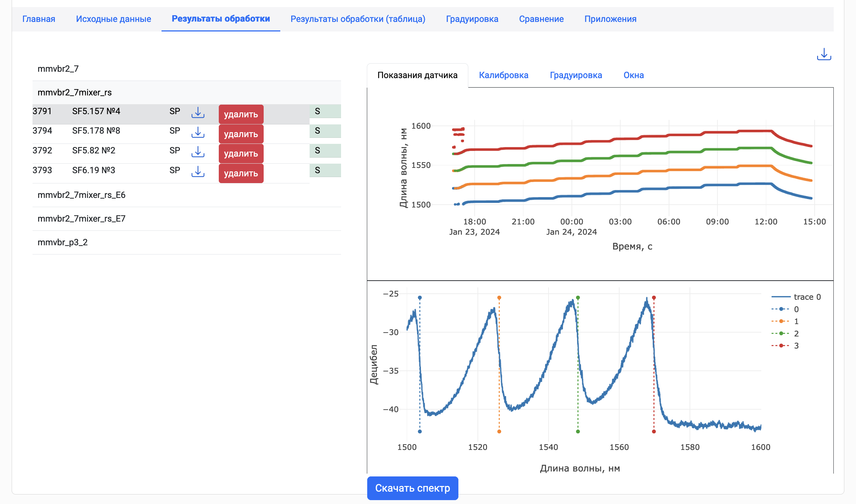
Task: Open the Сравнение tab
Action: [x=541, y=19]
